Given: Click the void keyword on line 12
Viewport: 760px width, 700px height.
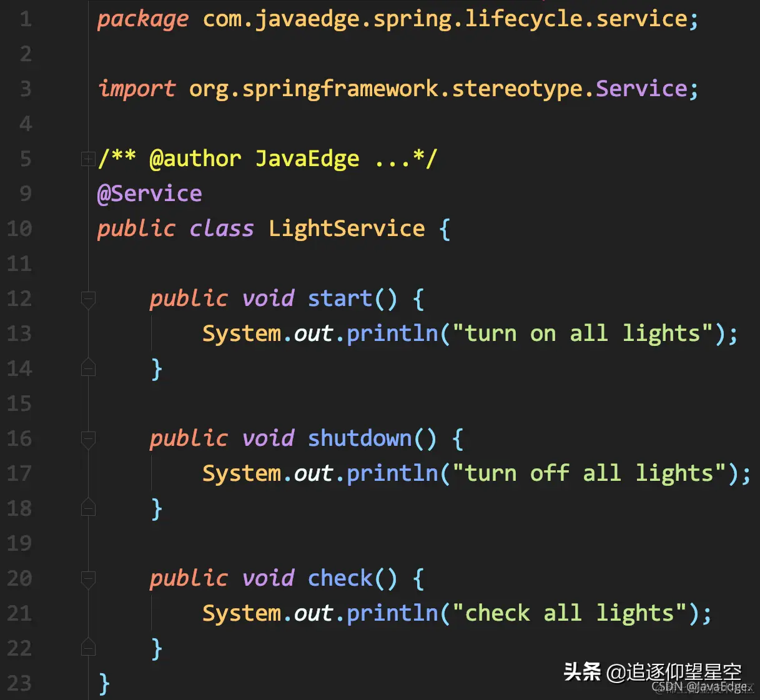Looking at the screenshot, I should coord(268,298).
